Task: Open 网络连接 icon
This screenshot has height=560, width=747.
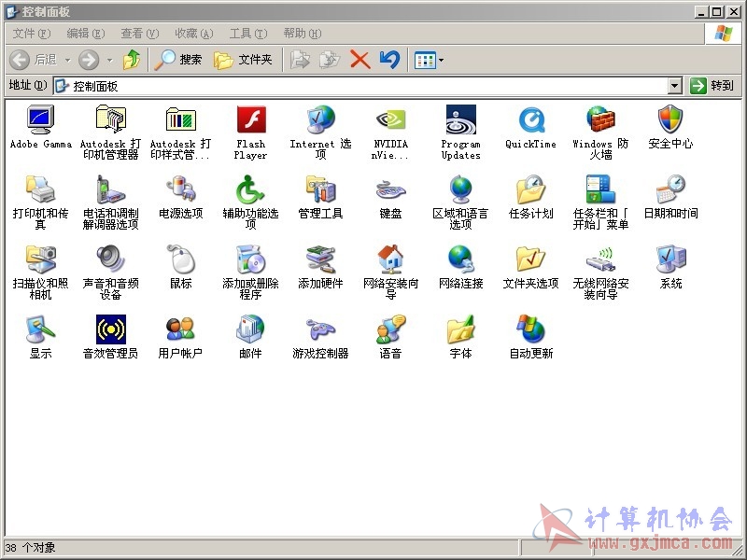Action: point(460,259)
